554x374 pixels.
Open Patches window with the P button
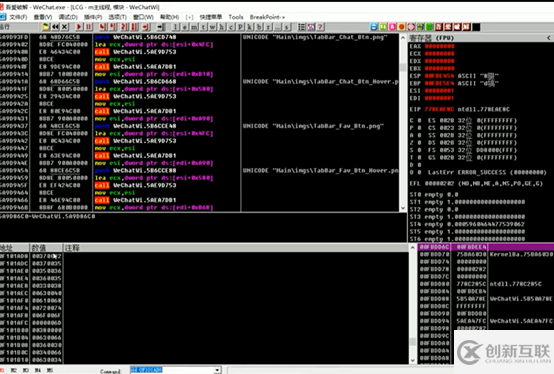240,27
